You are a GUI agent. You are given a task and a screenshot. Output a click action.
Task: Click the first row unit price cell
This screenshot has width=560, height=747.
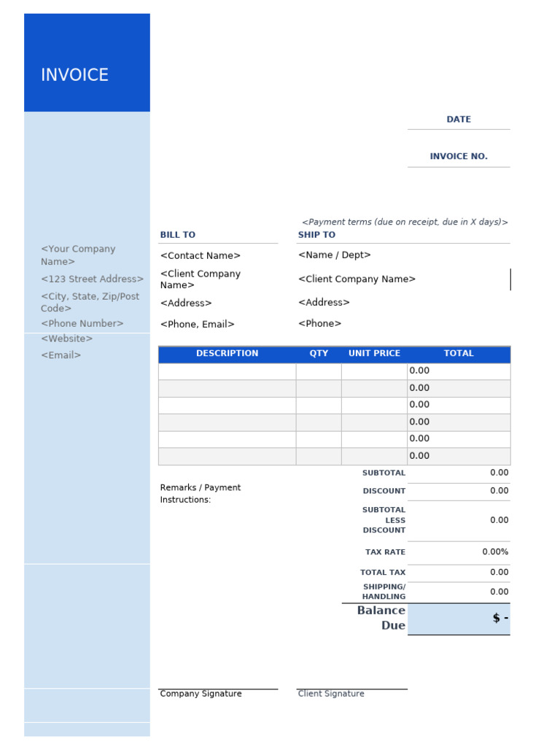(x=374, y=371)
